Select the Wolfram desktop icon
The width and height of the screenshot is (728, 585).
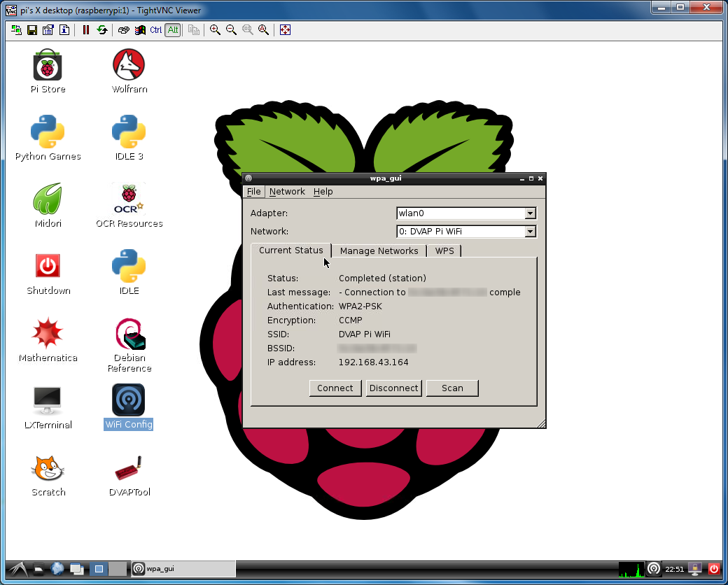click(x=129, y=71)
